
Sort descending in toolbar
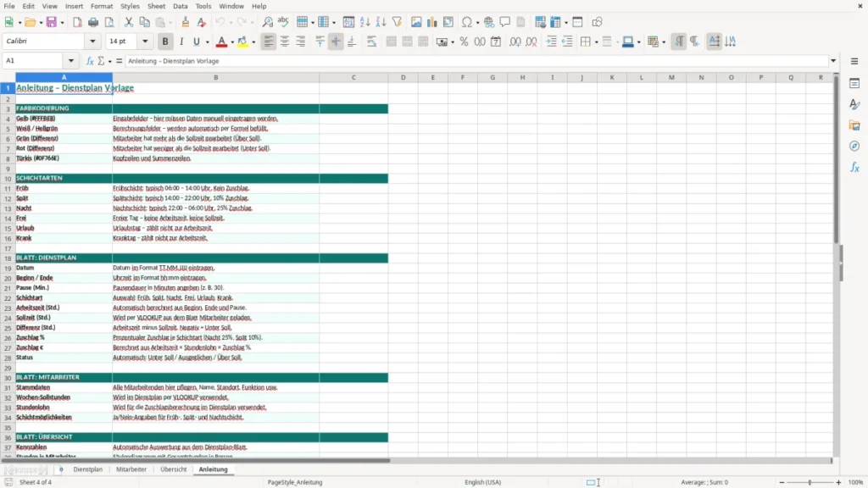(381, 22)
